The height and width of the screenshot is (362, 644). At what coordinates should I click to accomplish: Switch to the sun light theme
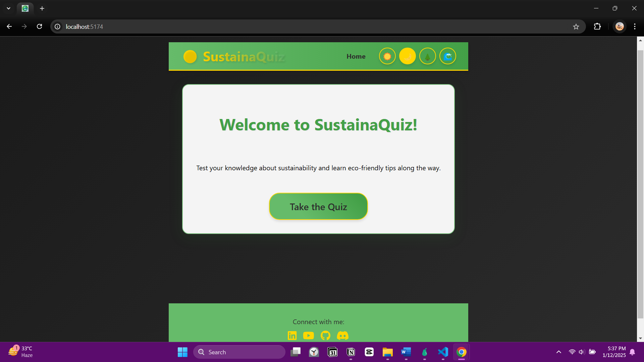tap(387, 56)
